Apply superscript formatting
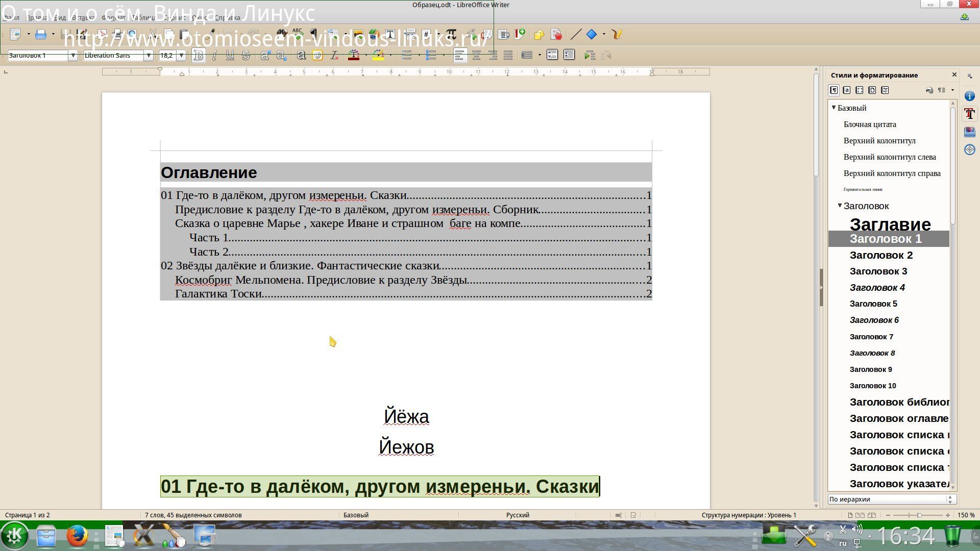 (265, 55)
